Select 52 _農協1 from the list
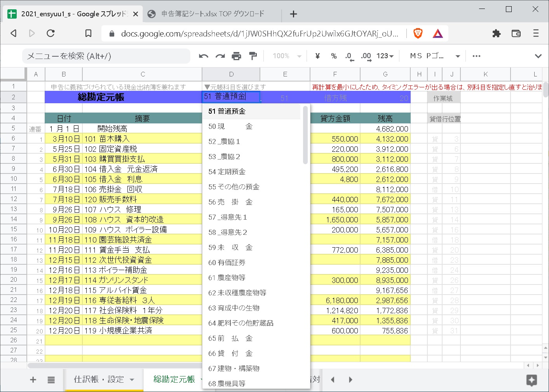Image resolution: width=549 pixels, height=392 pixels. (x=251, y=142)
